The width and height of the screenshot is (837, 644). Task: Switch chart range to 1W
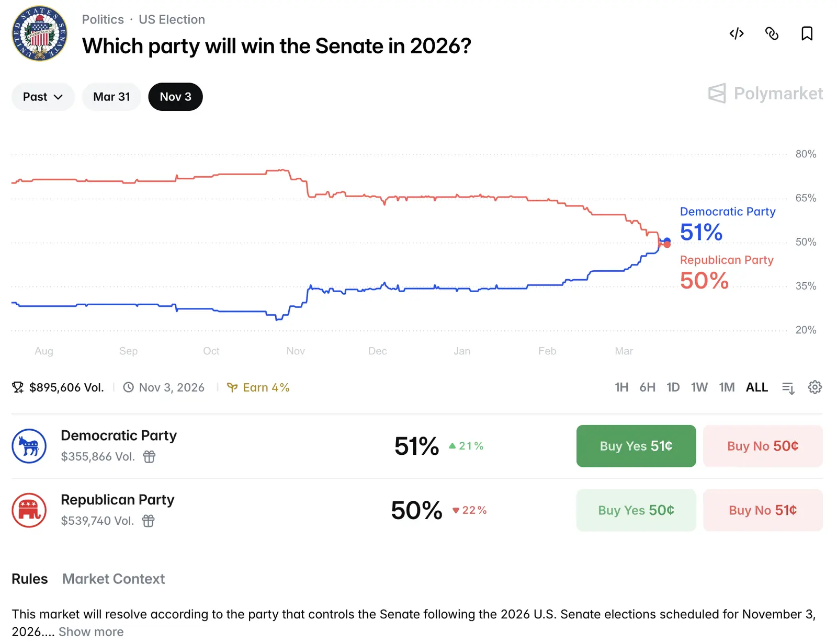click(x=699, y=387)
